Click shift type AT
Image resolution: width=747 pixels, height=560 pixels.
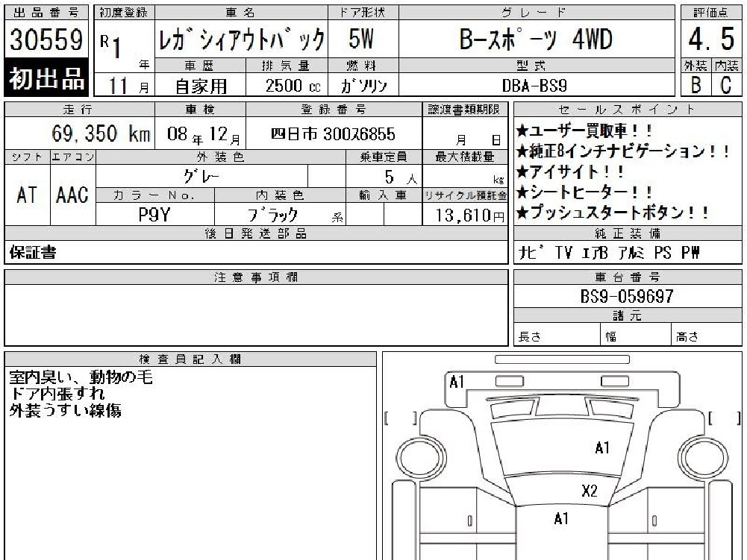27,195
